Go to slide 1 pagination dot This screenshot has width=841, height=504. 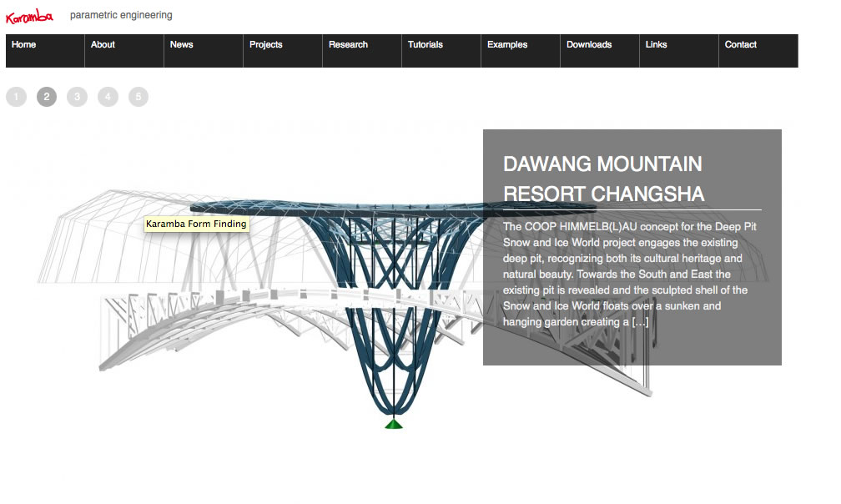coord(16,97)
